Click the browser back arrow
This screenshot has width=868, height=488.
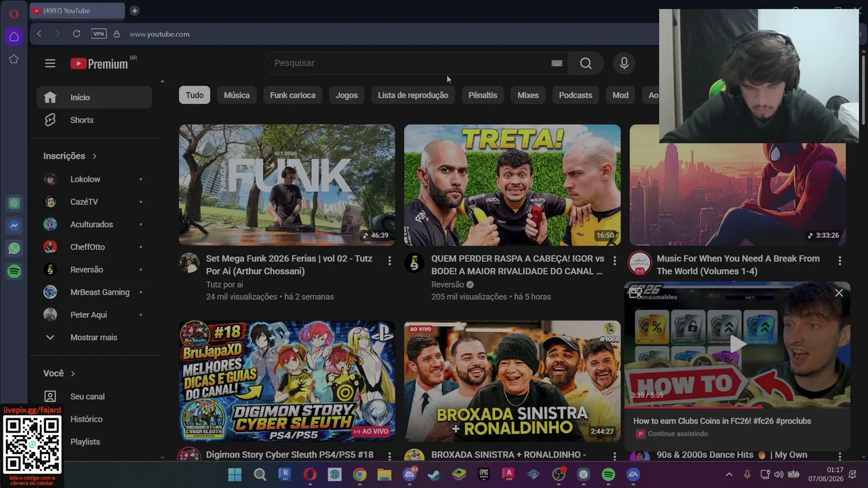(39, 34)
